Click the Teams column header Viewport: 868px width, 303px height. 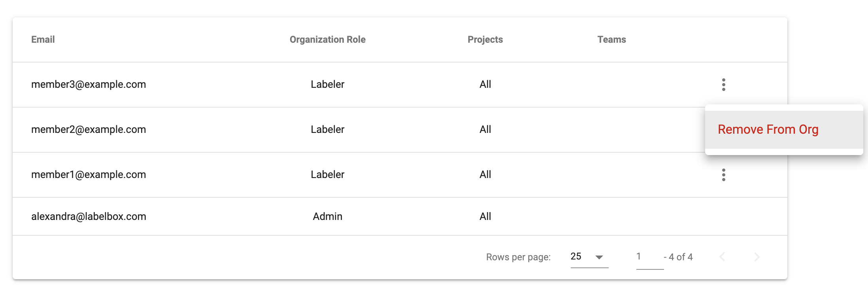[x=611, y=40]
